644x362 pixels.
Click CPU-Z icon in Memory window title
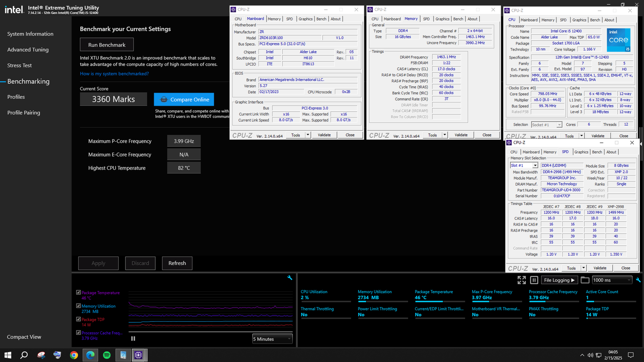(x=370, y=9)
